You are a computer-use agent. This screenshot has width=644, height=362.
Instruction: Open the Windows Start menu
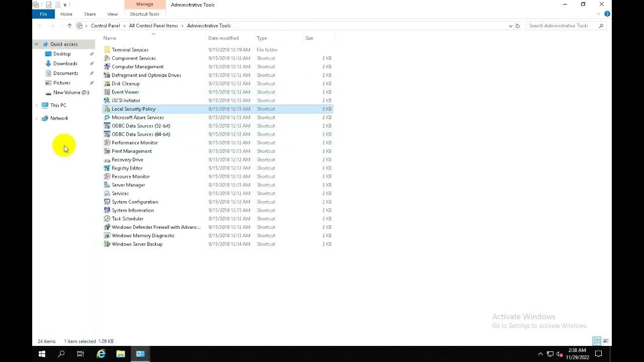(42, 354)
